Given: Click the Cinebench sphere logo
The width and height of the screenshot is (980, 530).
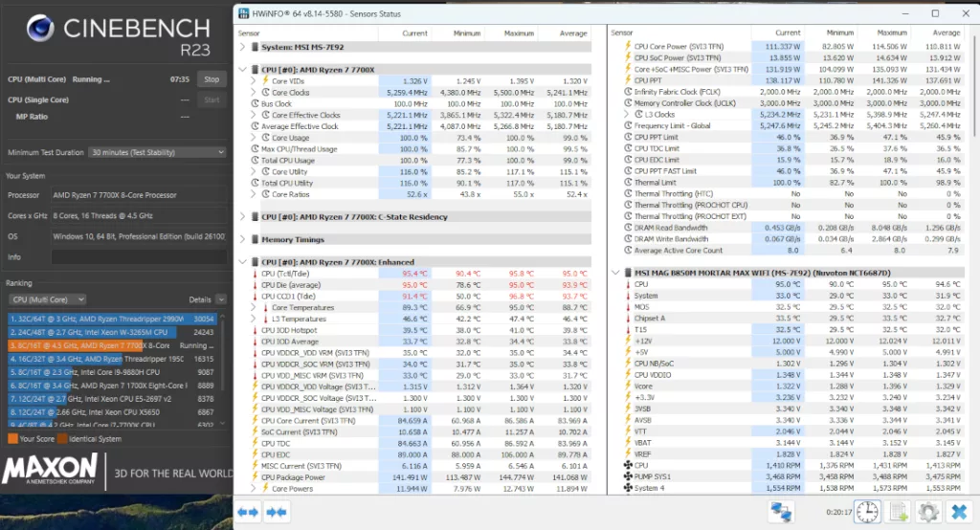Looking at the screenshot, I should [x=40, y=28].
